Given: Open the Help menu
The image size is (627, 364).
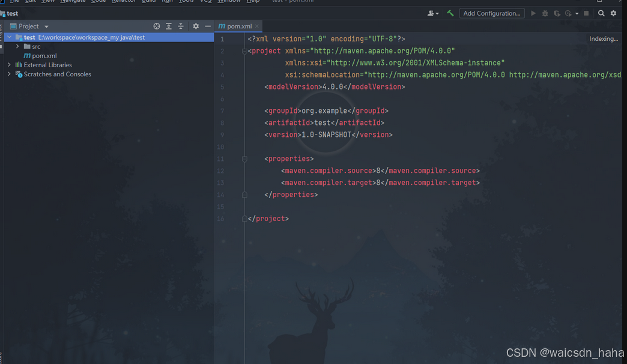Looking at the screenshot, I should click(x=253, y=1).
